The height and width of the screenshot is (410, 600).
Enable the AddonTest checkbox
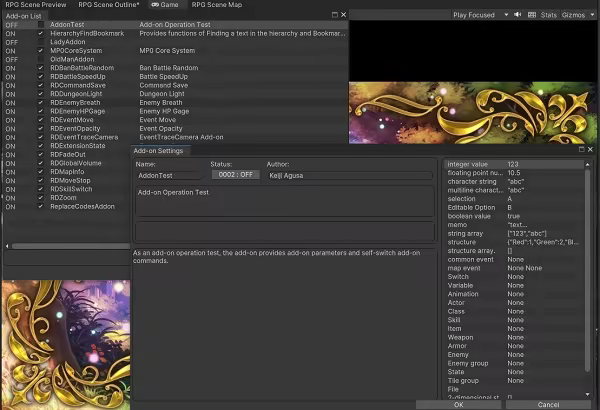point(40,24)
